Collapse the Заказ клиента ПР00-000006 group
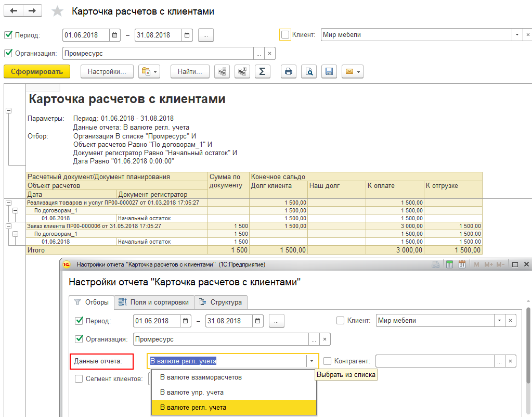Image resolution: width=532 pixels, height=417 pixels. tap(8, 226)
